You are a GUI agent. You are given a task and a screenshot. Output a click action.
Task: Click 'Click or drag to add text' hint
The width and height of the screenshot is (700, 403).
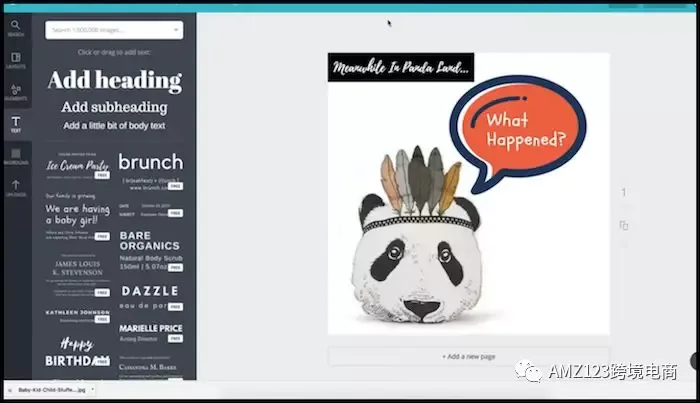point(114,52)
